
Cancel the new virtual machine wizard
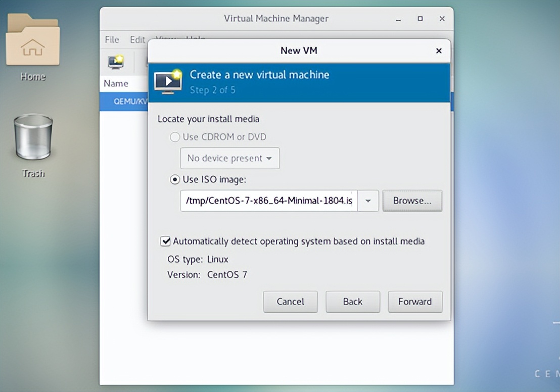pos(290,302)
